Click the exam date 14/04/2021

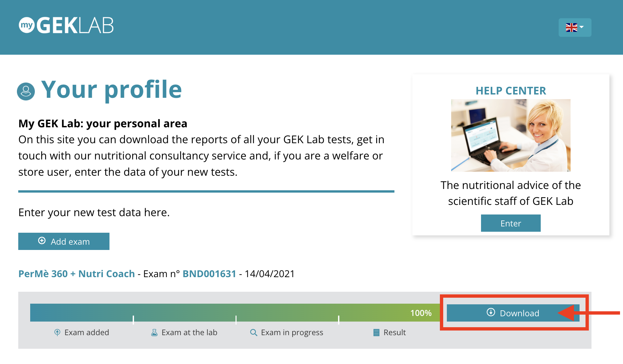[270, 274]
